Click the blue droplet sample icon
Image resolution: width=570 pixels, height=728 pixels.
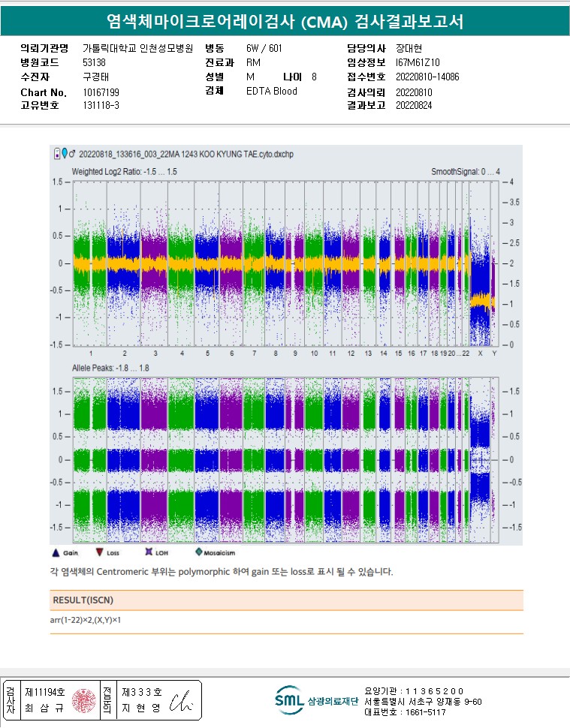(x=64, y=154)
